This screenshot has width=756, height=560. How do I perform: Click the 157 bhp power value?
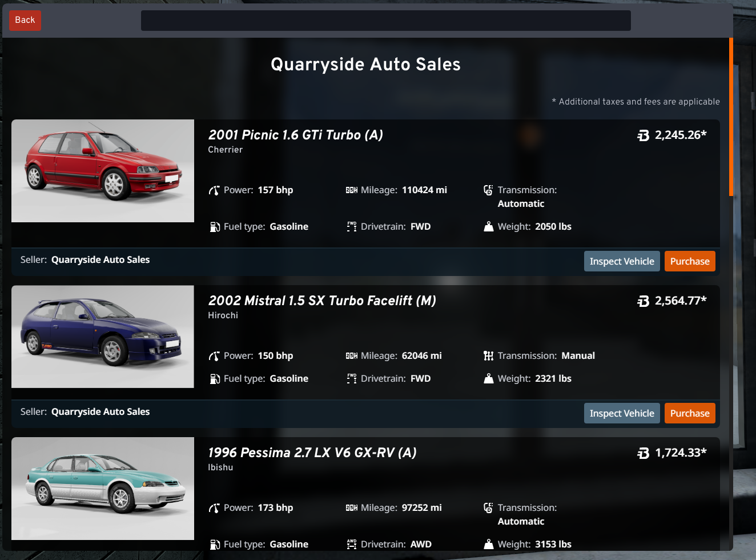point(276,190)
